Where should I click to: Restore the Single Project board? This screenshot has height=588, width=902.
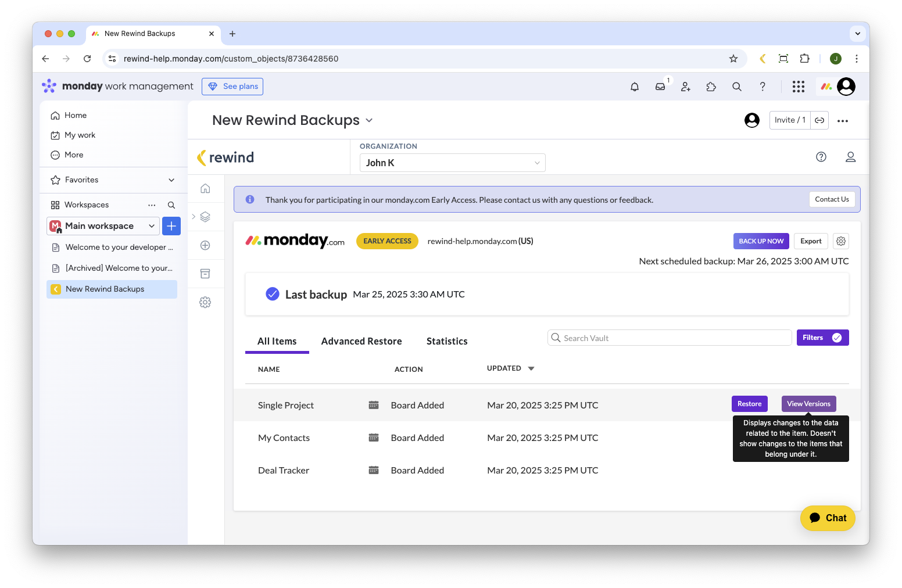750,404
